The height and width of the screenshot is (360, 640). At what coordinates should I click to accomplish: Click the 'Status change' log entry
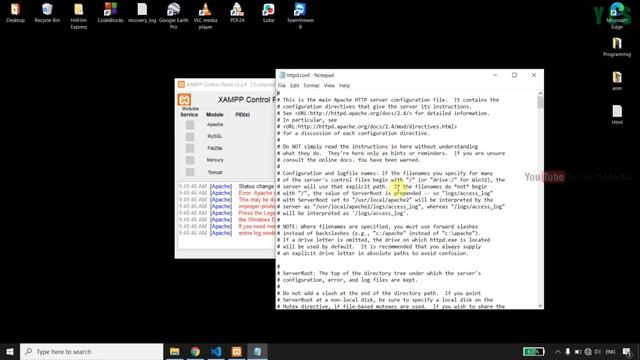click(256, 186)
